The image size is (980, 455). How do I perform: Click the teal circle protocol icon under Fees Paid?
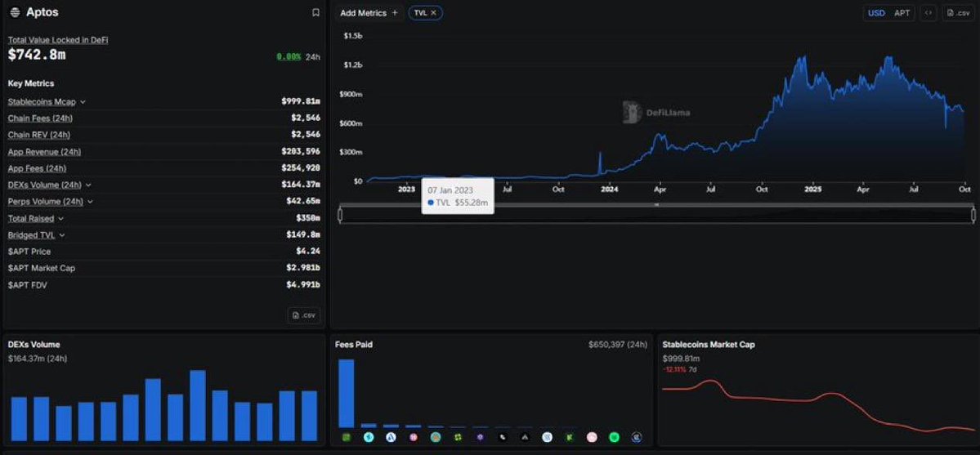coord(369,438)
